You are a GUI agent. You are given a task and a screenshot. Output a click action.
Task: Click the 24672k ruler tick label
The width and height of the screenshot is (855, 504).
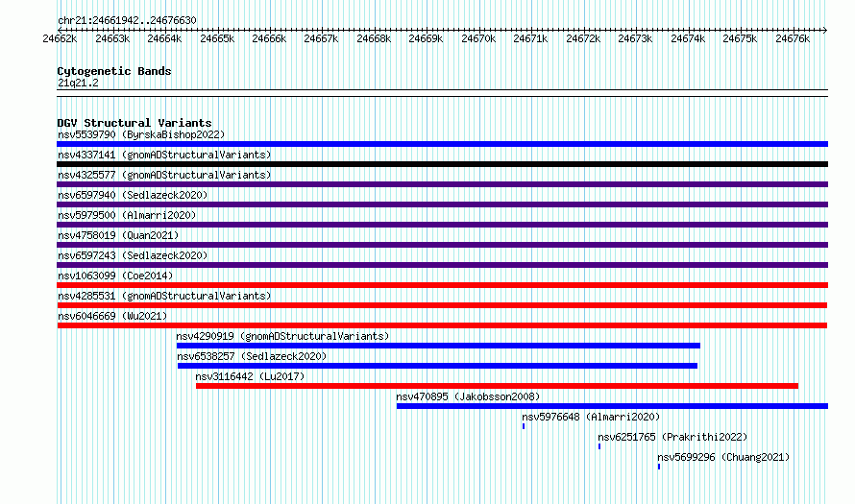583,38
